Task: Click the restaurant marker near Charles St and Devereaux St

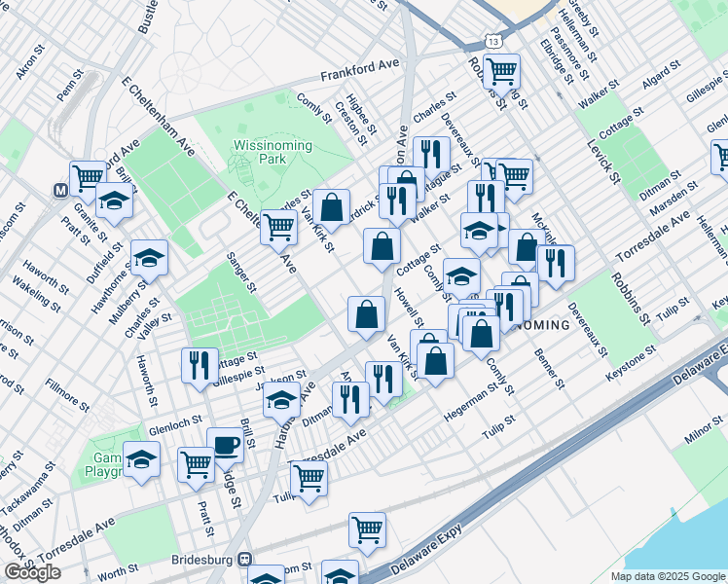Action: pyautogui.click(x=431, y=157)
